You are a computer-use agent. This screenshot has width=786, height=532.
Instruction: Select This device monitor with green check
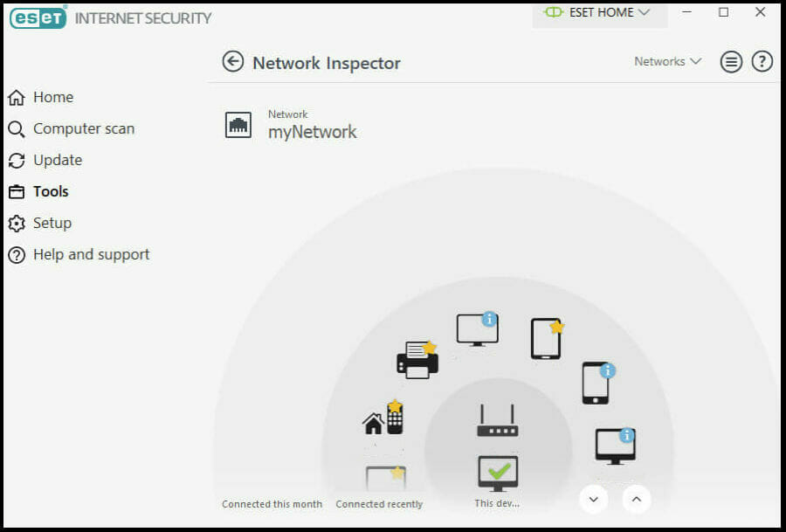click(x=498, y=473)
